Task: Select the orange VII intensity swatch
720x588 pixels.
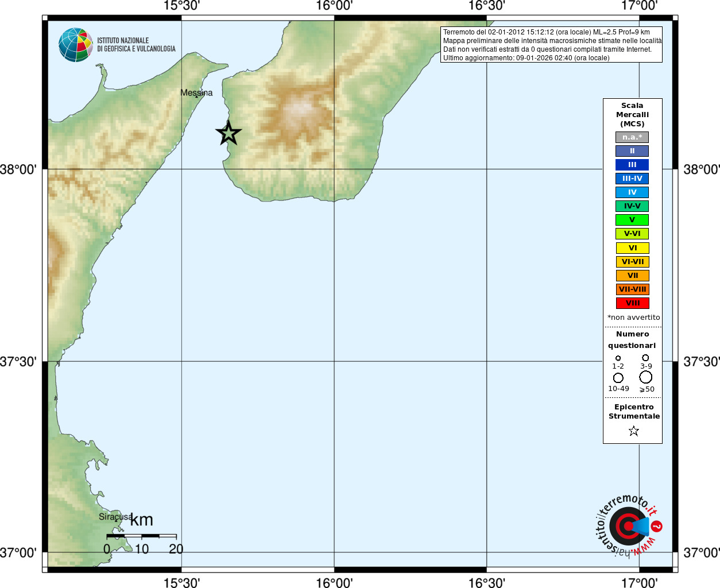Action: coord(632,276)
